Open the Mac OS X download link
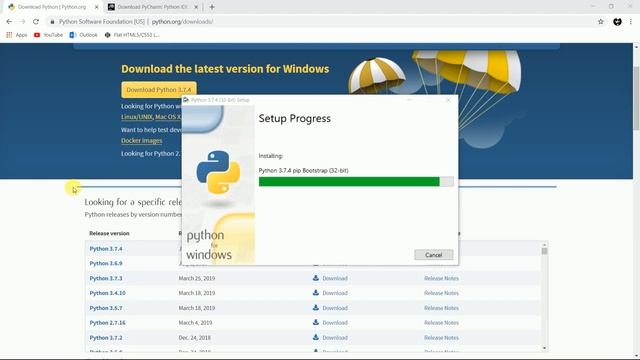This screenshot has height=360, width=640. click(x=168, y=117)
